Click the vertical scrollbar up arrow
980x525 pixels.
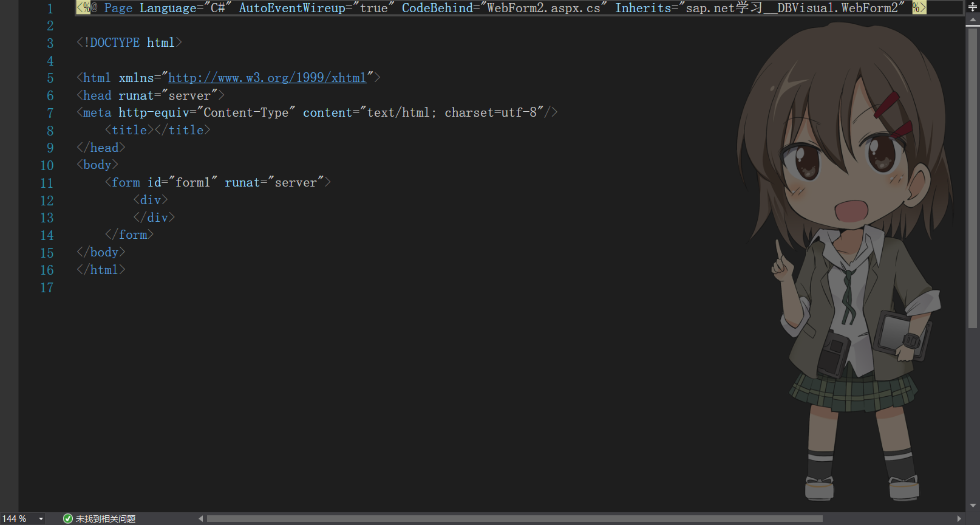973,21
